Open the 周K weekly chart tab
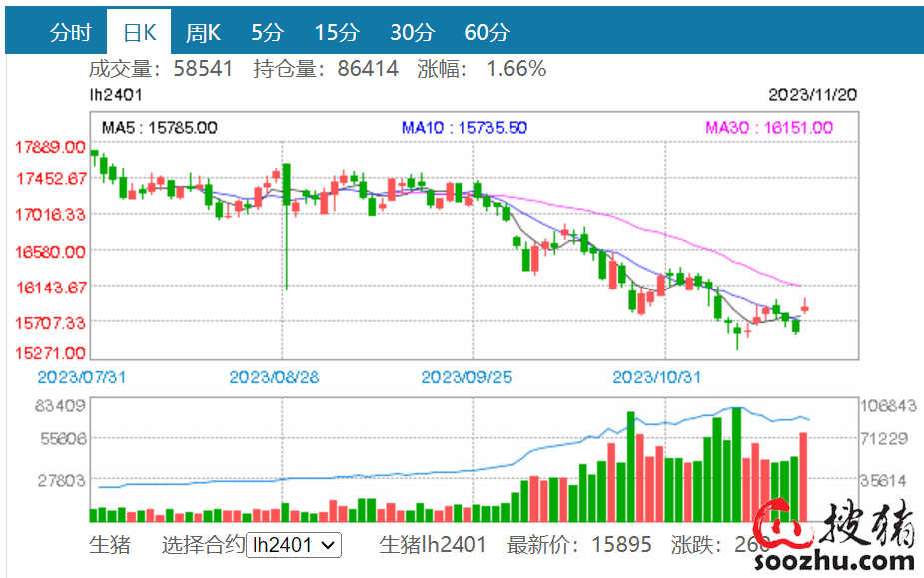This screenshot has width=924, height=578. 203,32
